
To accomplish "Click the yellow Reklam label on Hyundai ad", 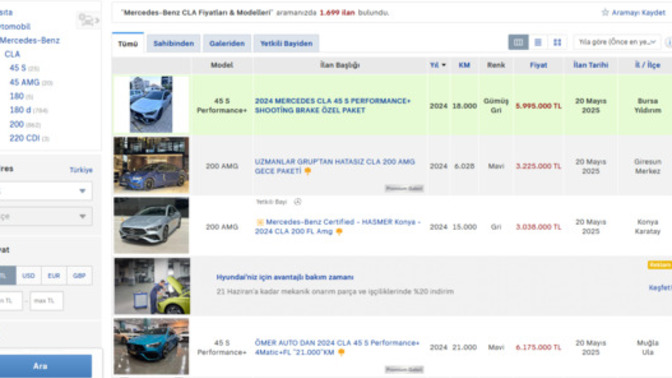I will point(660,265).
